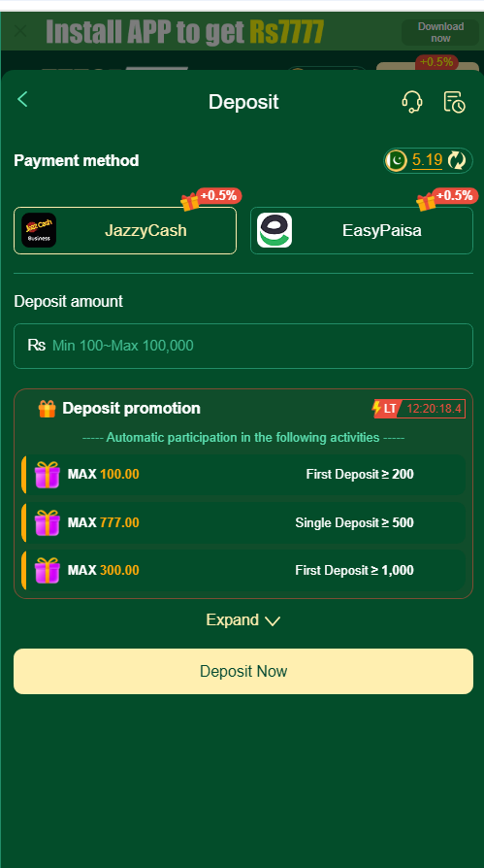
Task: Open customer support headset icon
Action: coord(411,102)
